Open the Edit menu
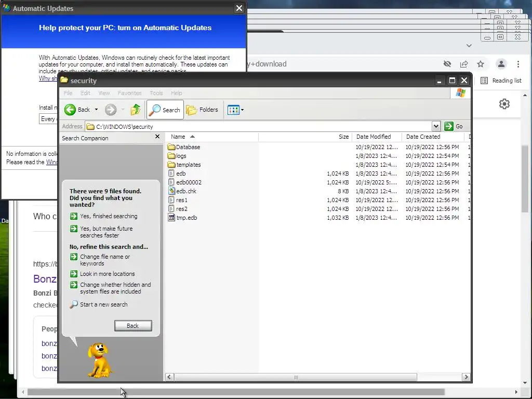This screenshot has width=532, height=399. (x=85, y=93)
